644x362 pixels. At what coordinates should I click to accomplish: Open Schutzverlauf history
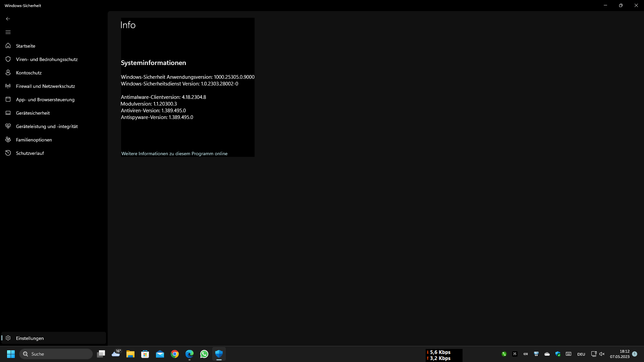[x=54, y=153]
